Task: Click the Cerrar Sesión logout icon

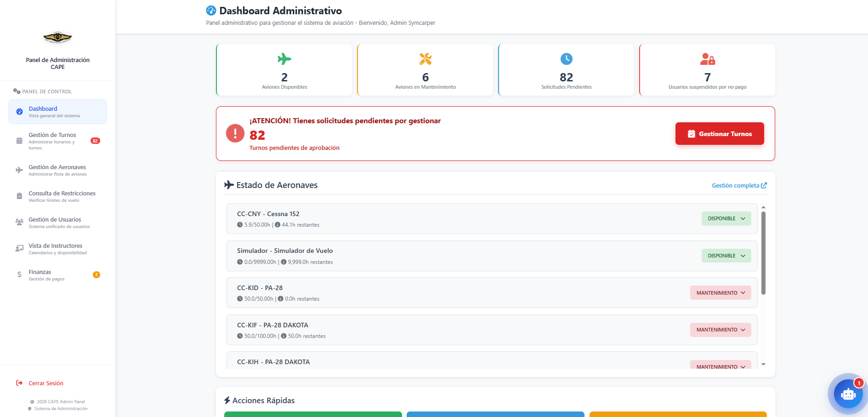Action: click(19, 383)
